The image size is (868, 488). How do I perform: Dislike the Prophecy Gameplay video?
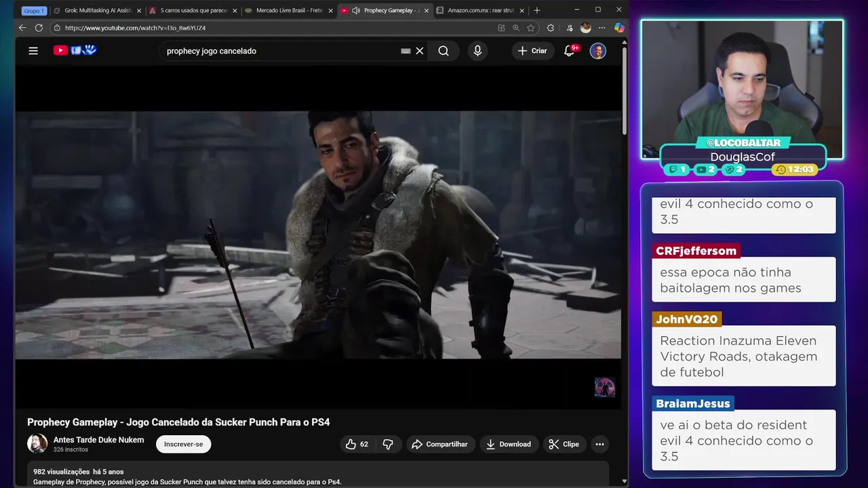click(x=388, y=444)
